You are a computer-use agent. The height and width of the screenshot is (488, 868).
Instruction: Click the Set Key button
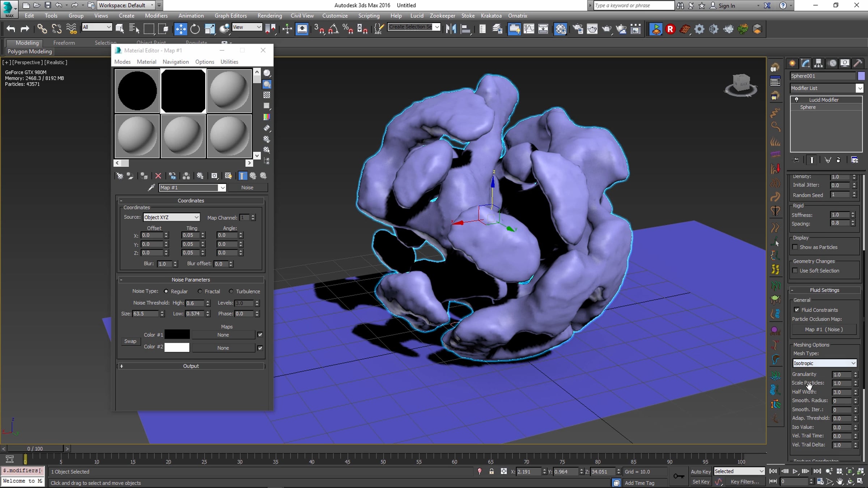pos(701,481)
